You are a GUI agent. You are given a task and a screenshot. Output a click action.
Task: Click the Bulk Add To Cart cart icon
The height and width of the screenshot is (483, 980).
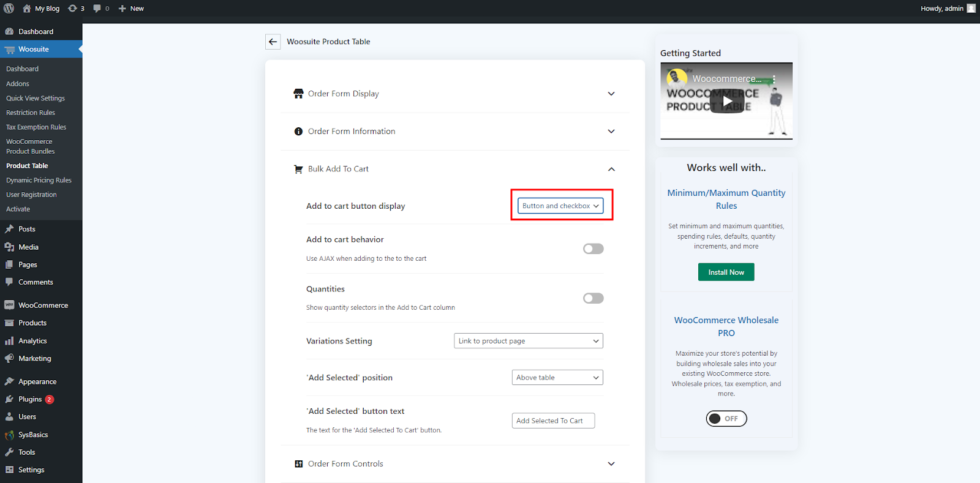pyautogui.click(x=298, y=169)
